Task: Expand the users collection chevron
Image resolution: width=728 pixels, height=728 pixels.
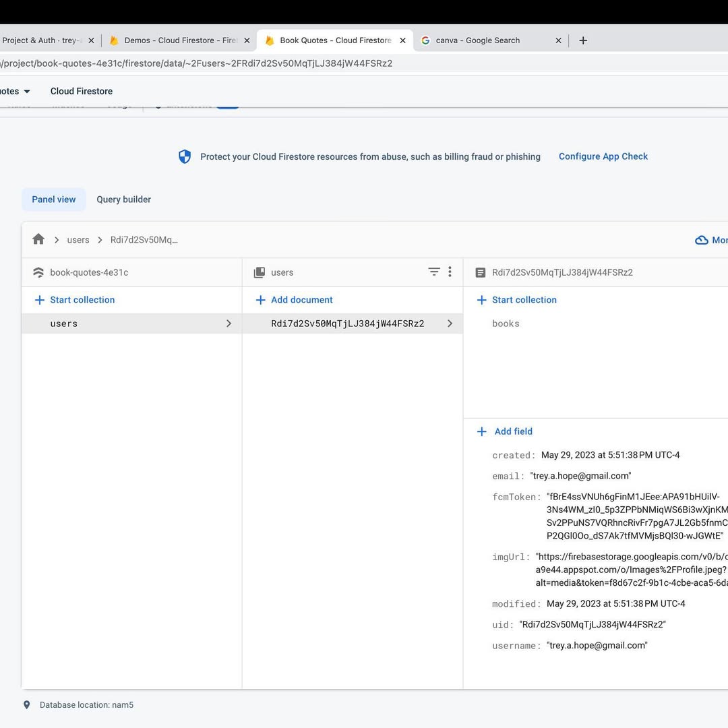Action: 229,324
